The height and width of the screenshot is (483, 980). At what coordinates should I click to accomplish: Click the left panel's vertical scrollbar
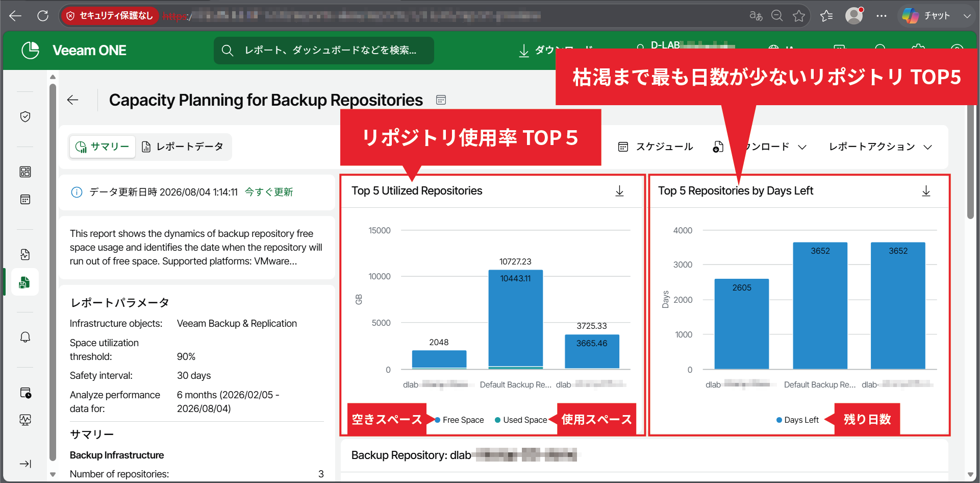pyautogui.click(x=53, y=272)
